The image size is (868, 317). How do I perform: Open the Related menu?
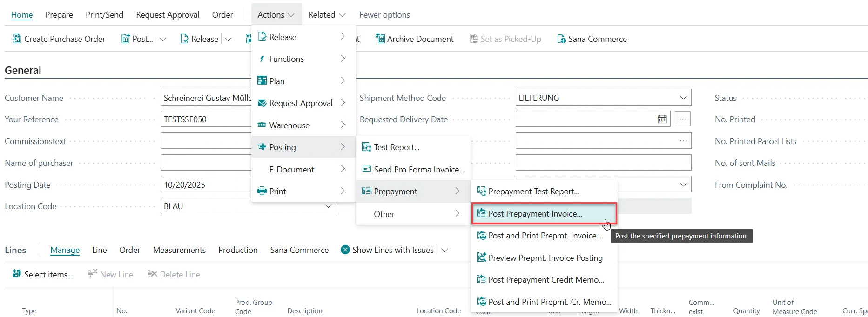click(x=327, y=15)
